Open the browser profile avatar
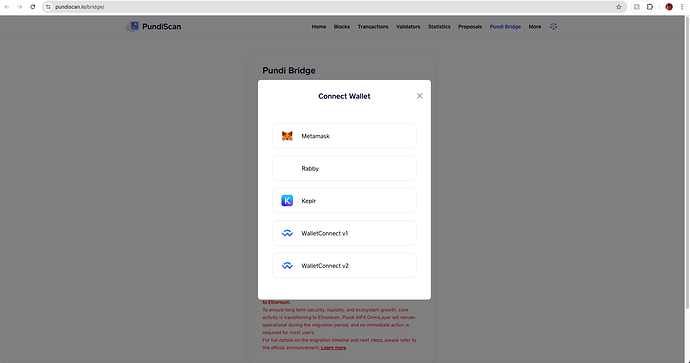Screen dimensions: 690x363 (669, 7)
